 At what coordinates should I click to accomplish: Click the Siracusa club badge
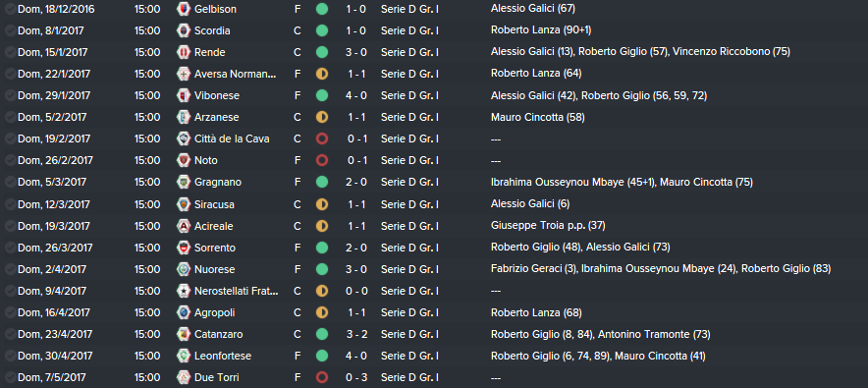tap(183, 204)
